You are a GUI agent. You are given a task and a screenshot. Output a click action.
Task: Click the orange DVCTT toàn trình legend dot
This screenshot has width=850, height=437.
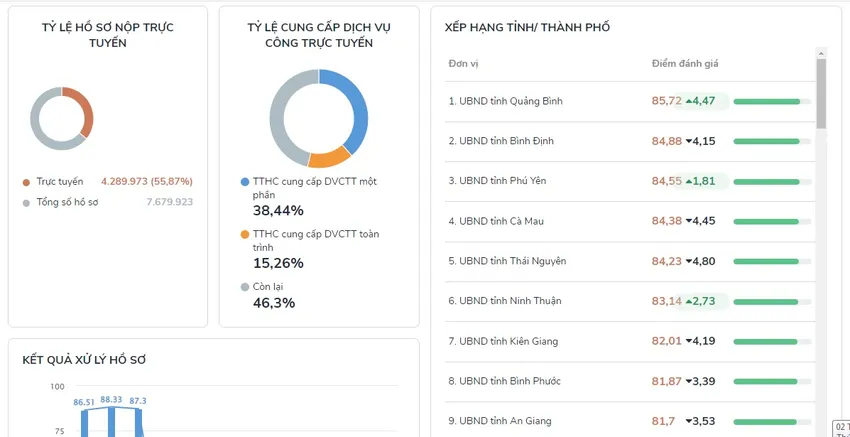coord(245,234)
